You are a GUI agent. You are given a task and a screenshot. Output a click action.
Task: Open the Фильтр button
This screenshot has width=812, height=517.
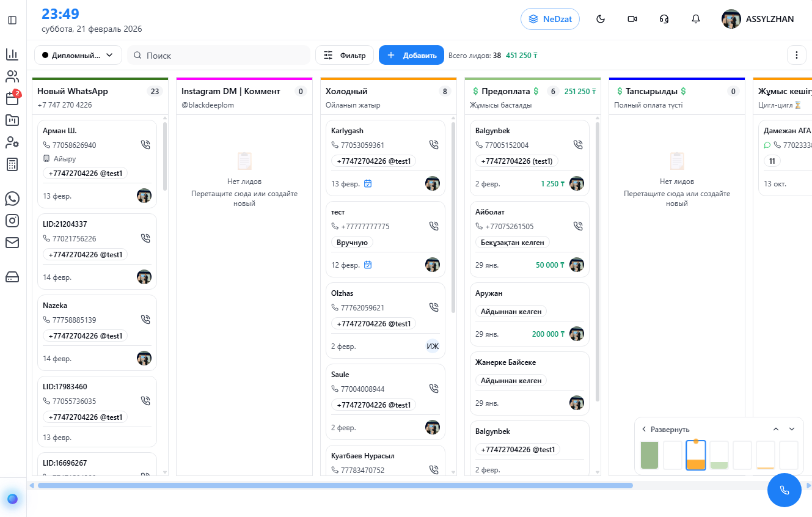pos(344,55)
